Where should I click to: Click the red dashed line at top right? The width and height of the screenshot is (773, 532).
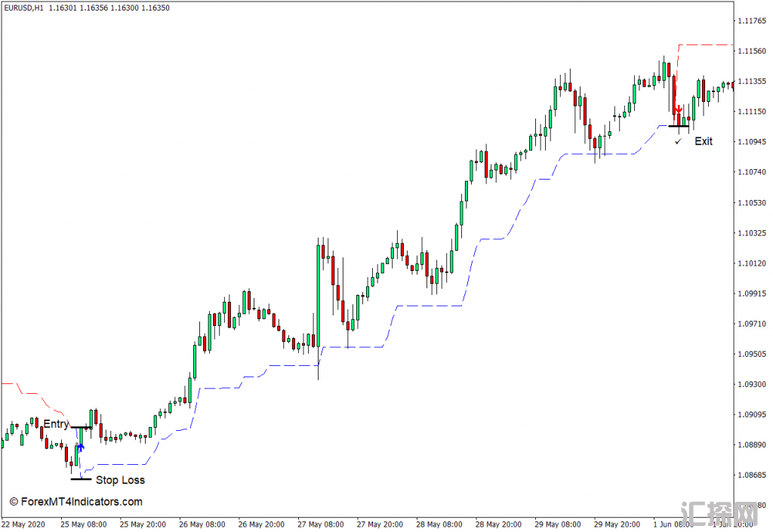[x=706, y=45]
